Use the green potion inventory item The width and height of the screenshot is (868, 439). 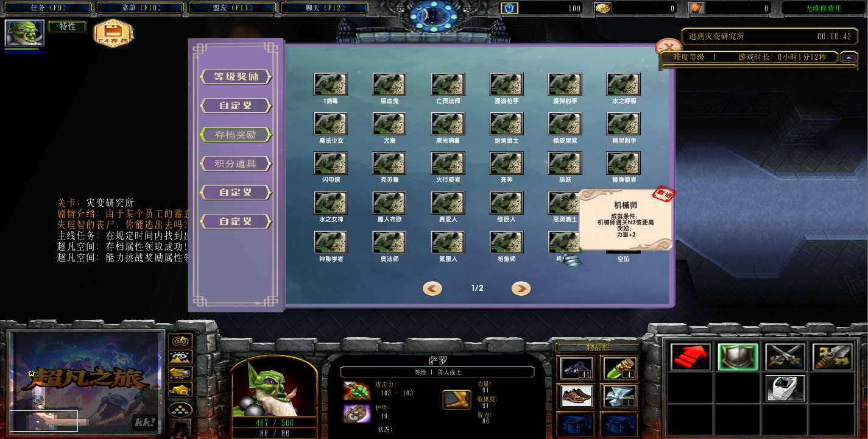(619, 369)
